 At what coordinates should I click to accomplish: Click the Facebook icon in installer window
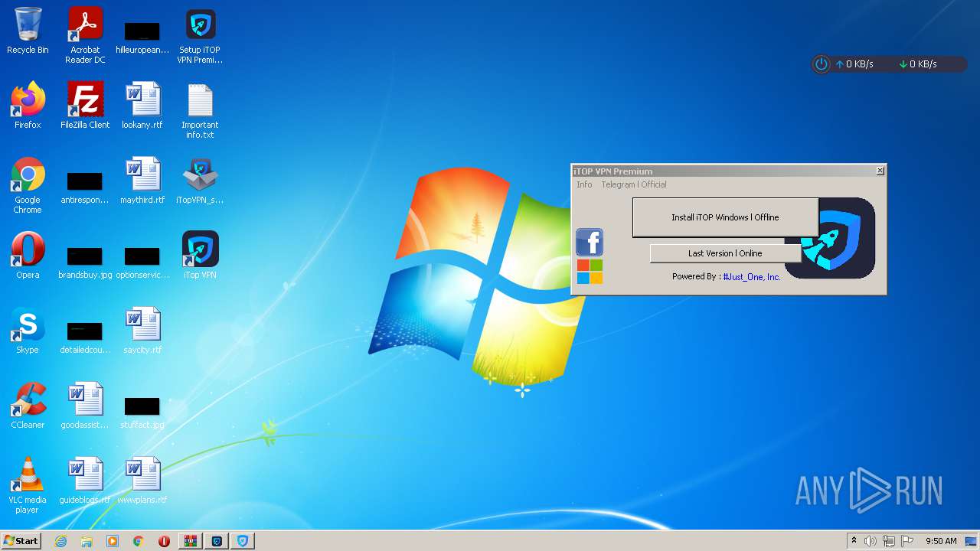click(590, 242)
